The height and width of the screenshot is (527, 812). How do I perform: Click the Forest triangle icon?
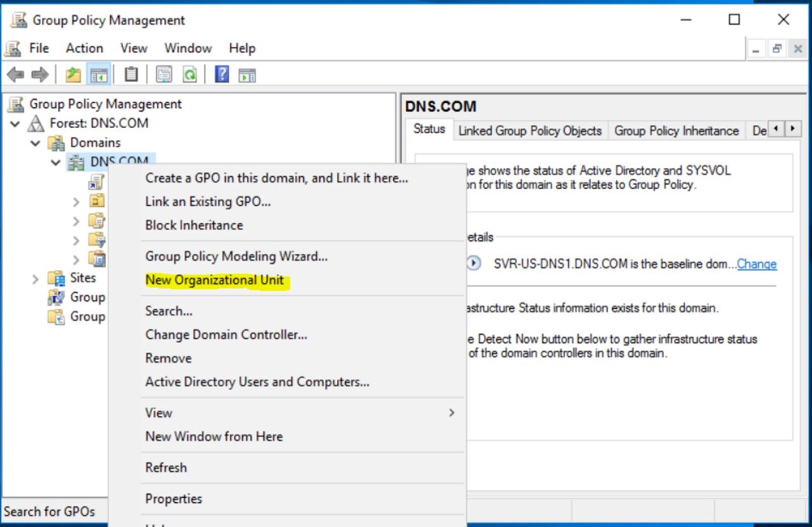pyautogui.click(x=36, y=123)
